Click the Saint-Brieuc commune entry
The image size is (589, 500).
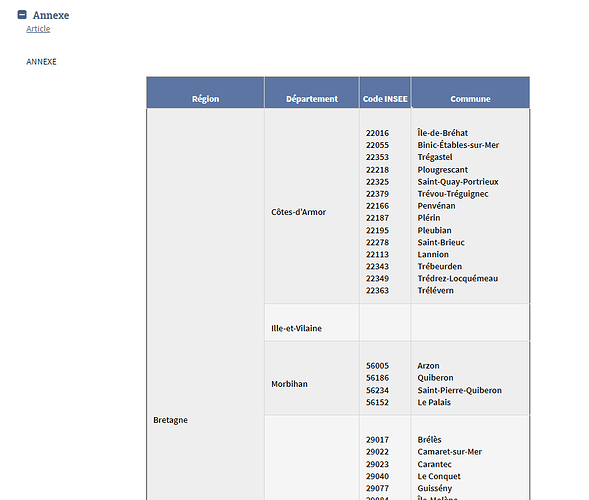[x=441, y=242]
